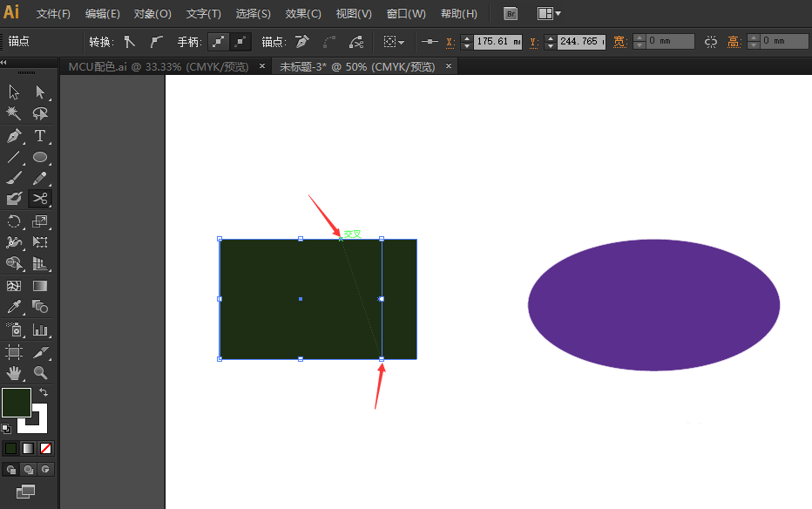
Task: Select the Column Graph tool
Action: 40,329
